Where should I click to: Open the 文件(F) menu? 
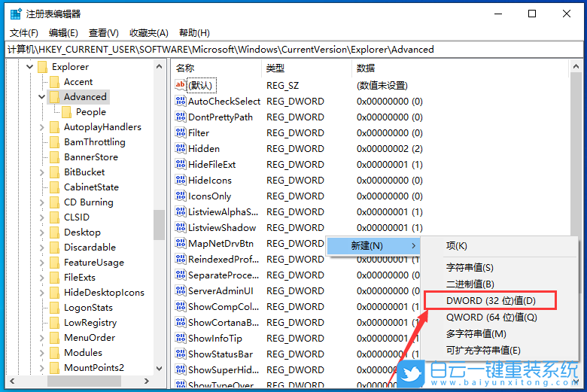[24, 33]
